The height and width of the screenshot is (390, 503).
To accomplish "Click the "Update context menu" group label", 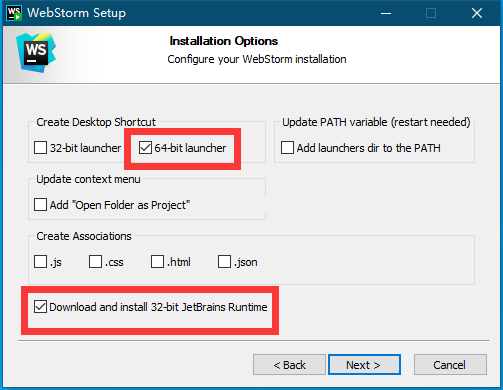I will [88, 179].
